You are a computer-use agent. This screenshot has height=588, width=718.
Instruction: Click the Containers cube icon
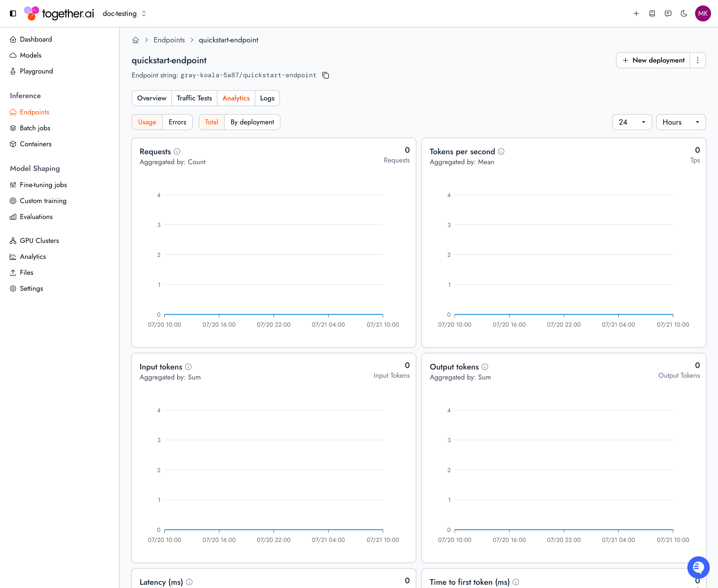13,144
